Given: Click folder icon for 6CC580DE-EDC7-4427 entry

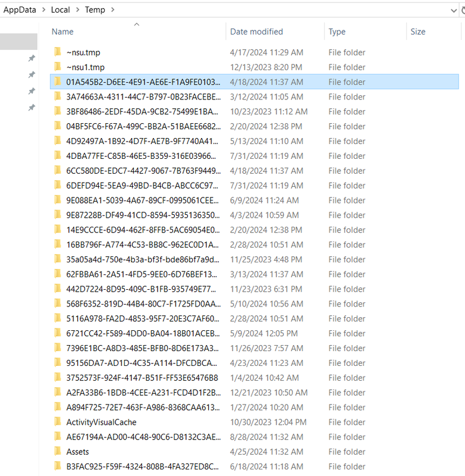Looking at the screenshot, I should [58, 171].
